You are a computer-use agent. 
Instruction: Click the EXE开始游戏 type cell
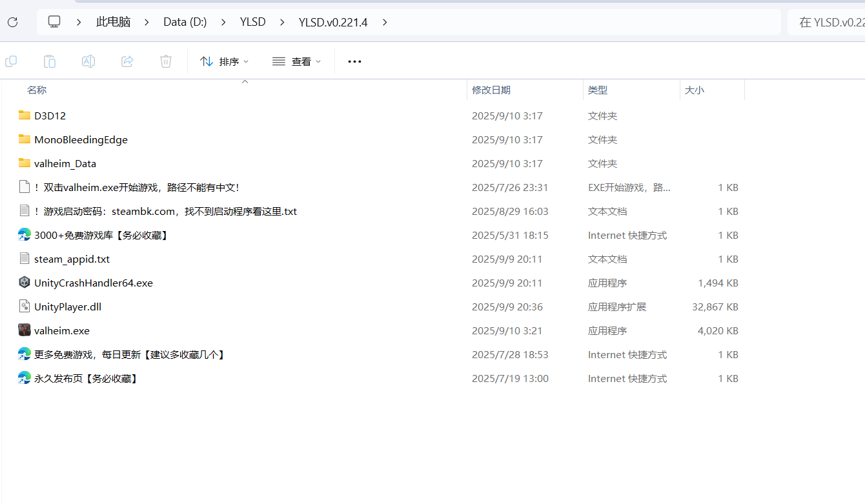tap(629, 187)
